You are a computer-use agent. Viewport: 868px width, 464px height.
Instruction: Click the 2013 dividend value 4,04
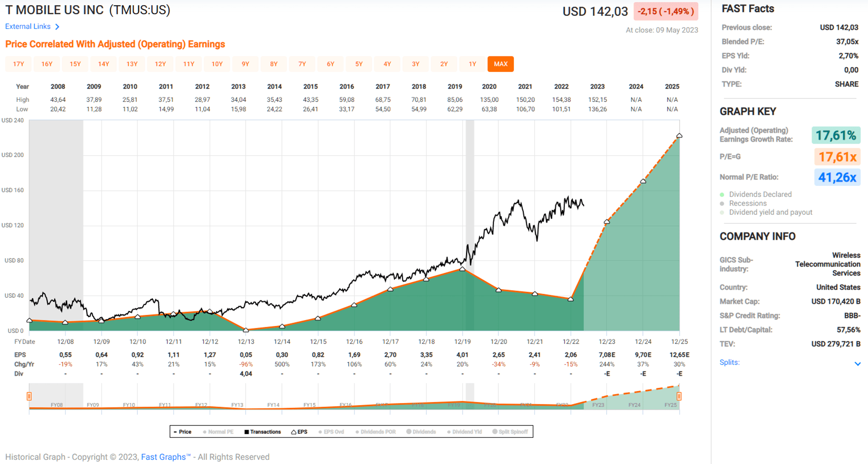click(x=246, y=374)
